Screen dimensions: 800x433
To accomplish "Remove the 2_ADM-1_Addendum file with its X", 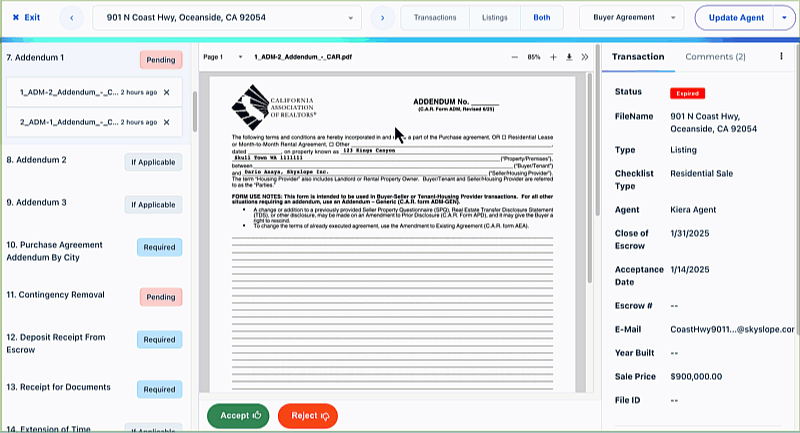I will [166, 122].
